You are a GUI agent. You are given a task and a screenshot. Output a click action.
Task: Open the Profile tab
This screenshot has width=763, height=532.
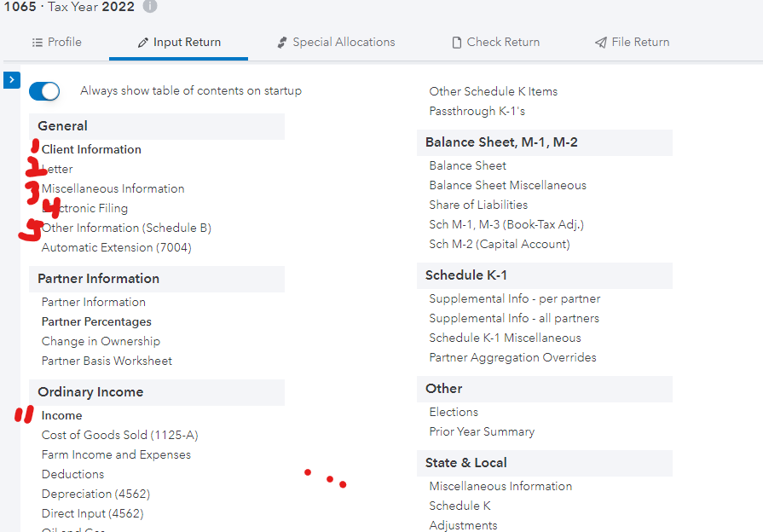click(x=56, y=42)
